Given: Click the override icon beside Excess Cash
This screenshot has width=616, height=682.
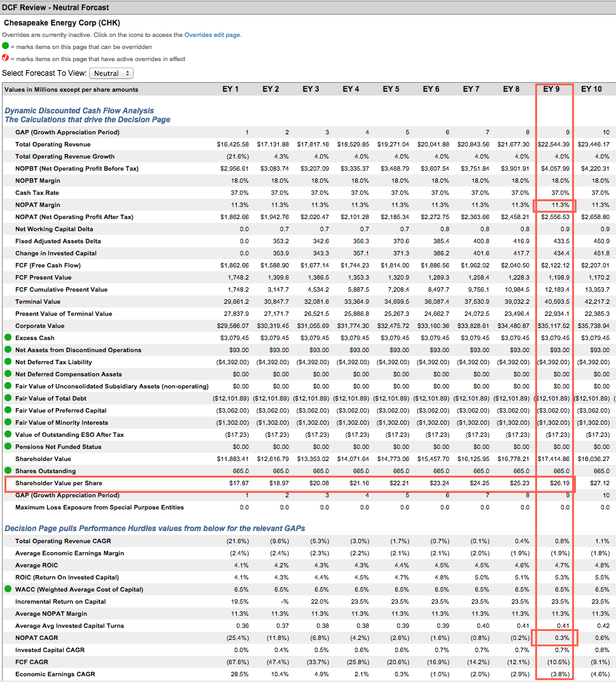Looking at the screenshot, I should tap(8, 337).
